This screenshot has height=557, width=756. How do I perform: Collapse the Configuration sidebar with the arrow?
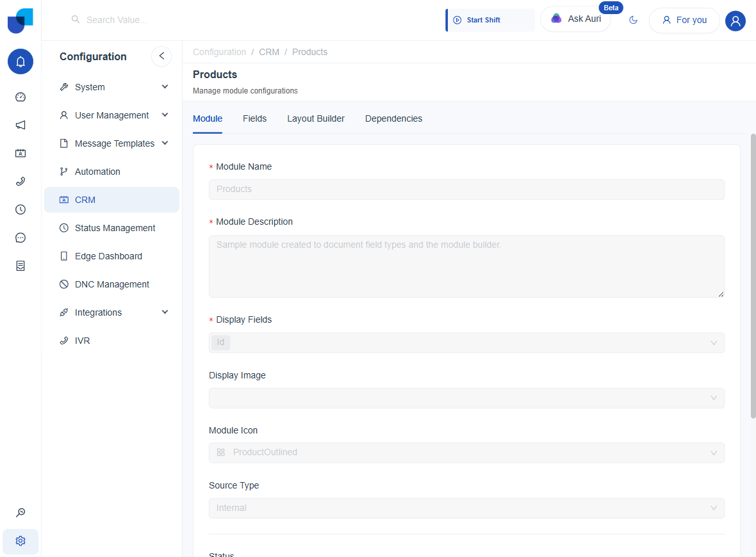click(161, 56)
